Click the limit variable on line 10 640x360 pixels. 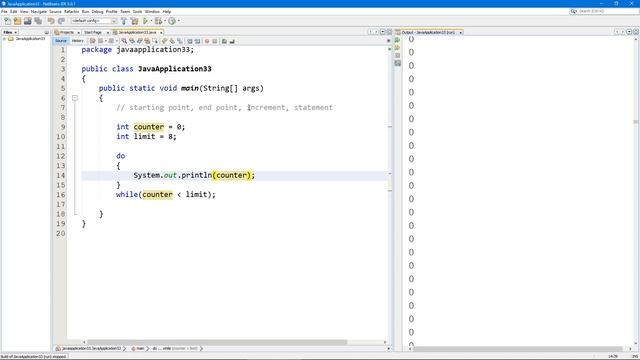(x=144, y=136)
